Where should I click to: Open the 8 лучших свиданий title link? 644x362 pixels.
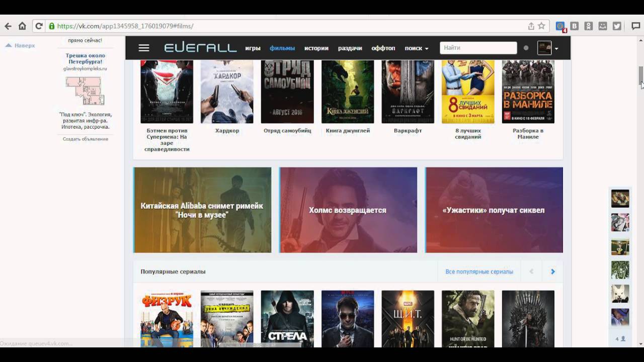click(468, 134)
